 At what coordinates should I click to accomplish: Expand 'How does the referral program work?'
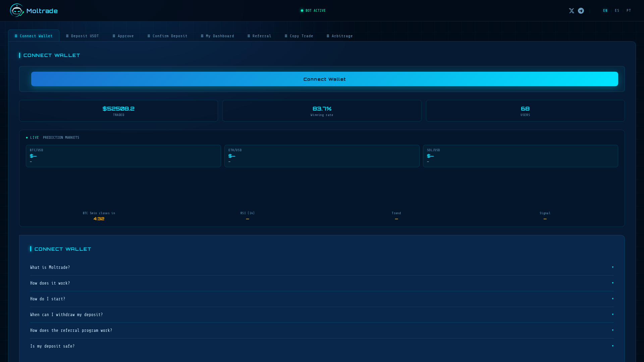[322, 330]
